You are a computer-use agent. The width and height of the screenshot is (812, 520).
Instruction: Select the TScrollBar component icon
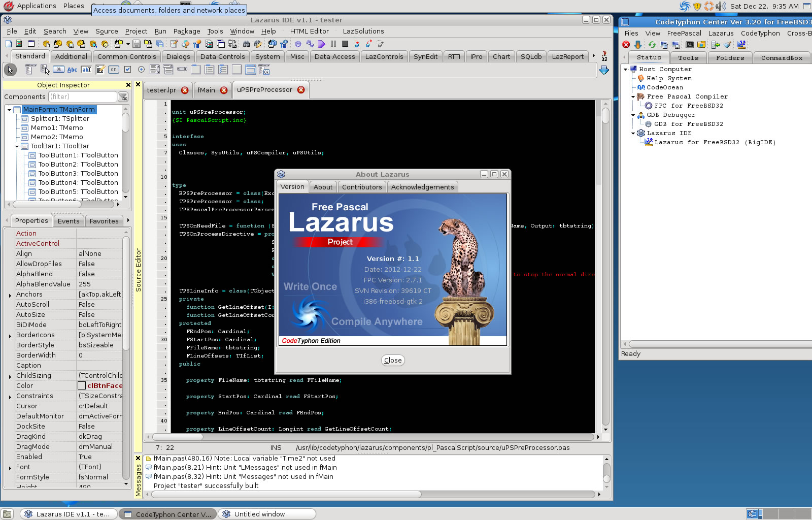pos(182,70)
